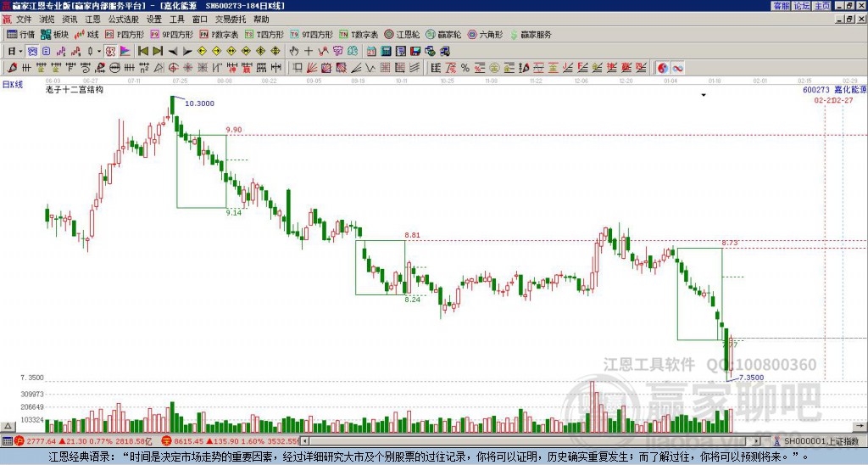This screenshot has height=465, width=868.
Task: Open the P四方形 tool
Action: [x=125, y=34]
